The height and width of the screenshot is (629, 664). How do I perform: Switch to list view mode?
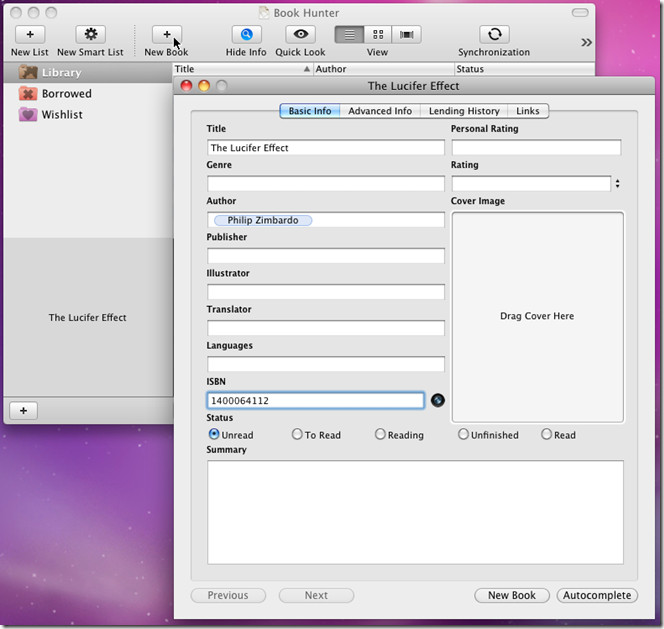tap(349, 35)
